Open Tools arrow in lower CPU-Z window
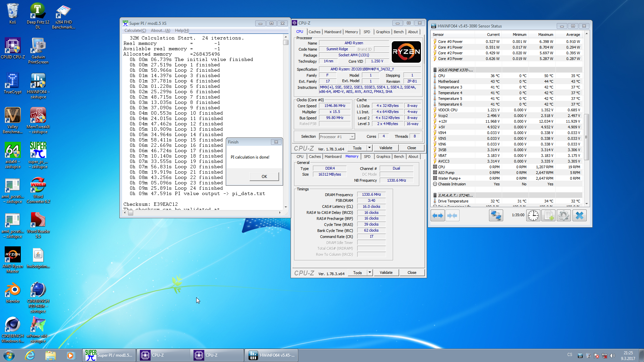 click(370, 273)
